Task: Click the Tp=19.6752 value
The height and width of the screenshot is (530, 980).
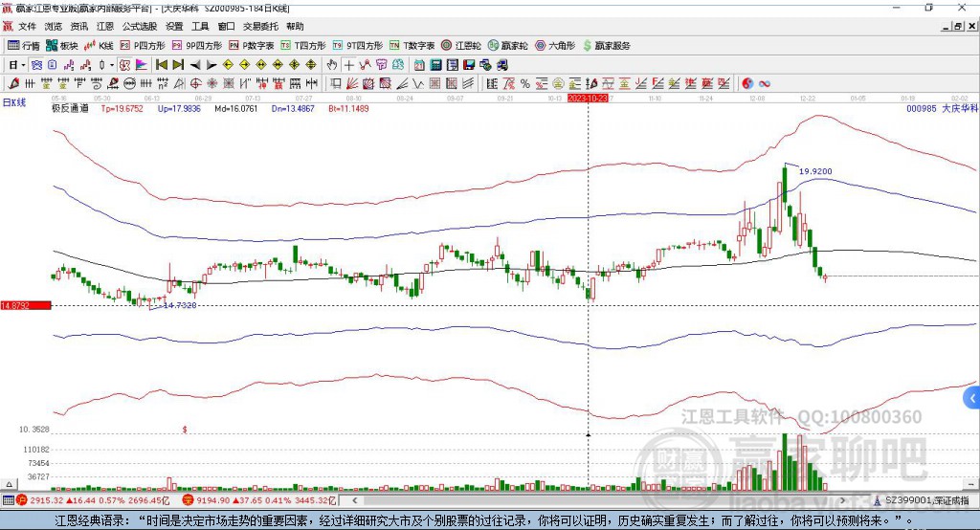Action: pos(122,108)
